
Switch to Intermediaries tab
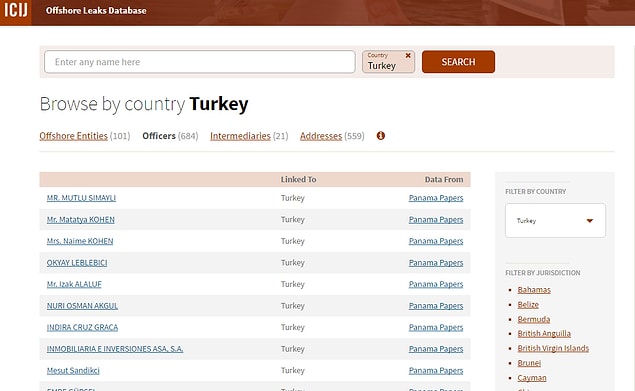click(x=240, y=136)
